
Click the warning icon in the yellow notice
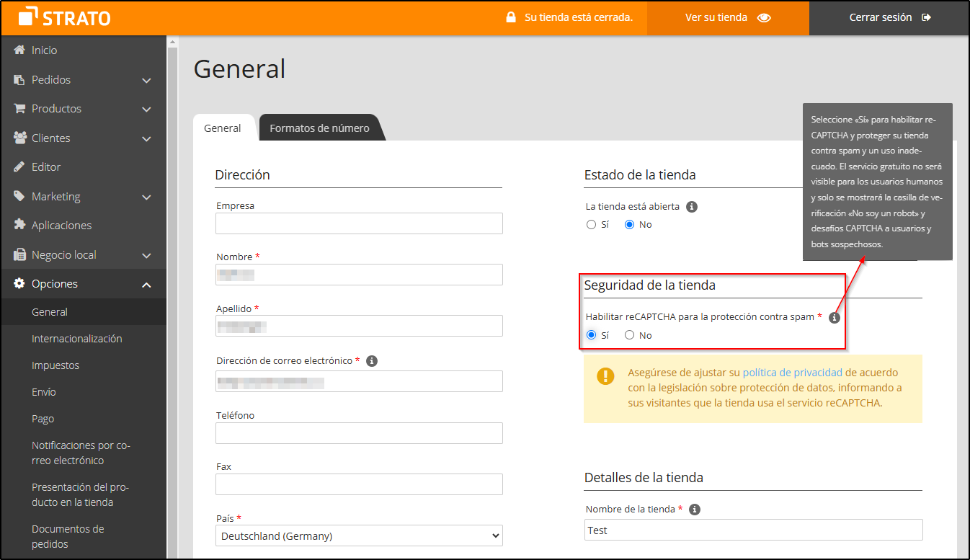605,375
